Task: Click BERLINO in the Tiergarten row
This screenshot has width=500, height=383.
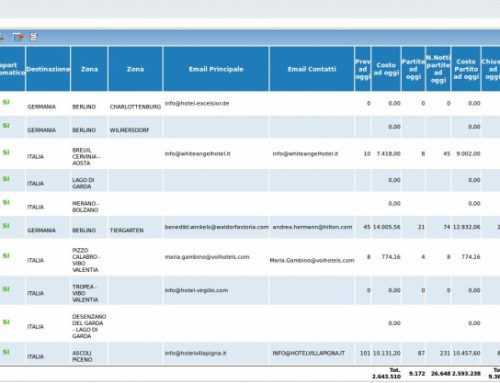Action: pos(84,230)
